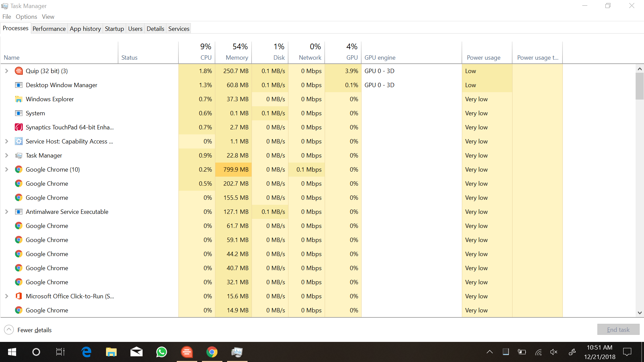Click the muted volume tray icon

554,352
